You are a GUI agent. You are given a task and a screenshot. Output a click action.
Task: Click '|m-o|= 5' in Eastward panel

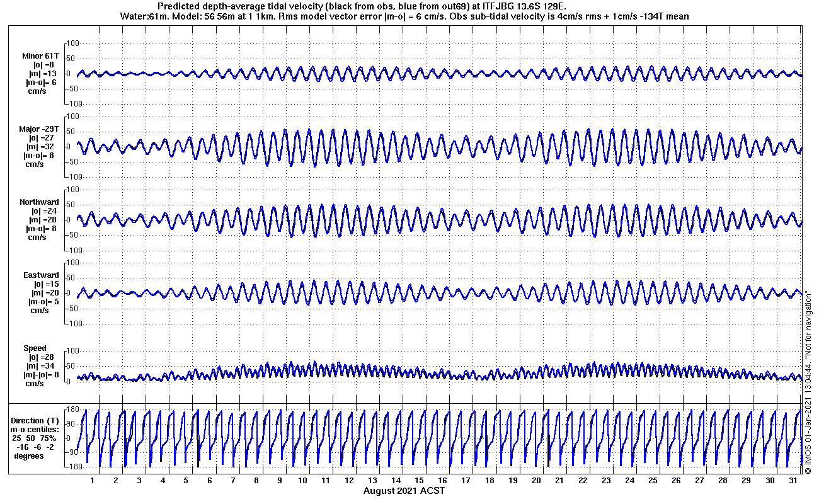click(x=43, y=302)
